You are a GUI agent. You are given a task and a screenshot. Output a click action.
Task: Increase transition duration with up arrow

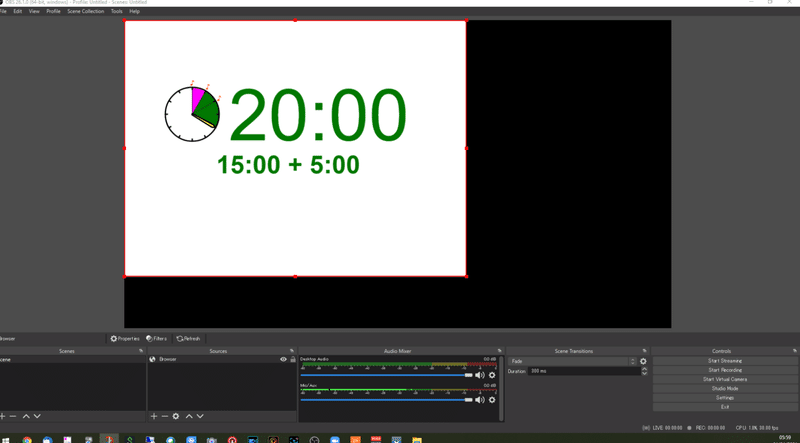click(644, 369)
